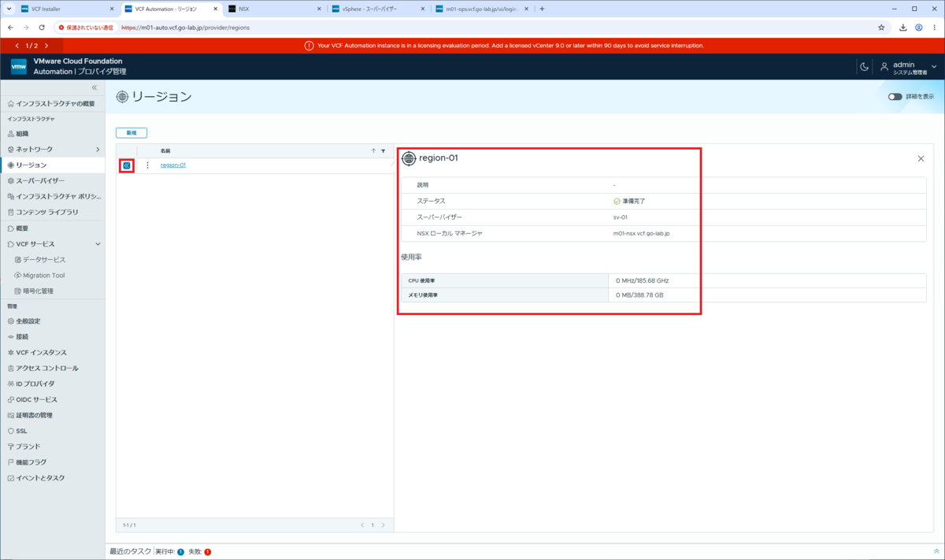The image size is (945, 560).
Task: Click the 保護されていない通信 security indicator
Action: pos(86,27)
